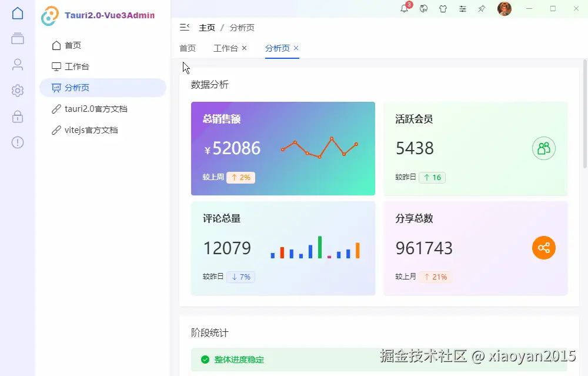Click the 总销售额 card title
Screen dimensions: 588x376
coord(222,119)
